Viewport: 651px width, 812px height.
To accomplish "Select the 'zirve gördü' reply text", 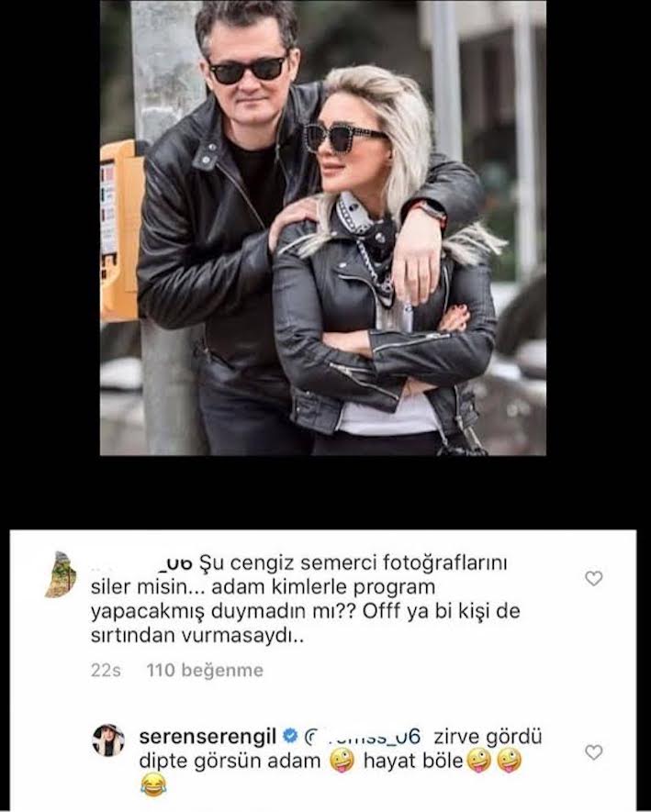I will 488,737.
